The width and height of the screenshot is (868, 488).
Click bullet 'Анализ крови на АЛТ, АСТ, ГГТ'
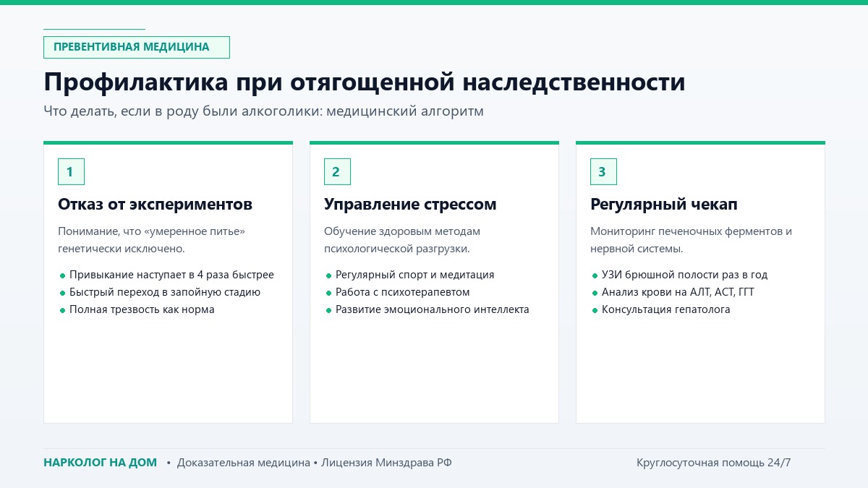point(678,292)
